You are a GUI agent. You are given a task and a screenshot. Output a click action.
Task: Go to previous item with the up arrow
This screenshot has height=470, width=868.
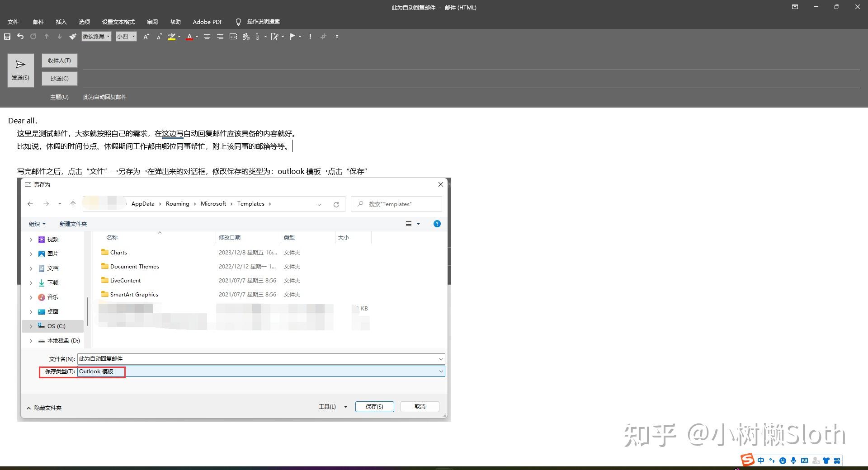coord(47,37)
